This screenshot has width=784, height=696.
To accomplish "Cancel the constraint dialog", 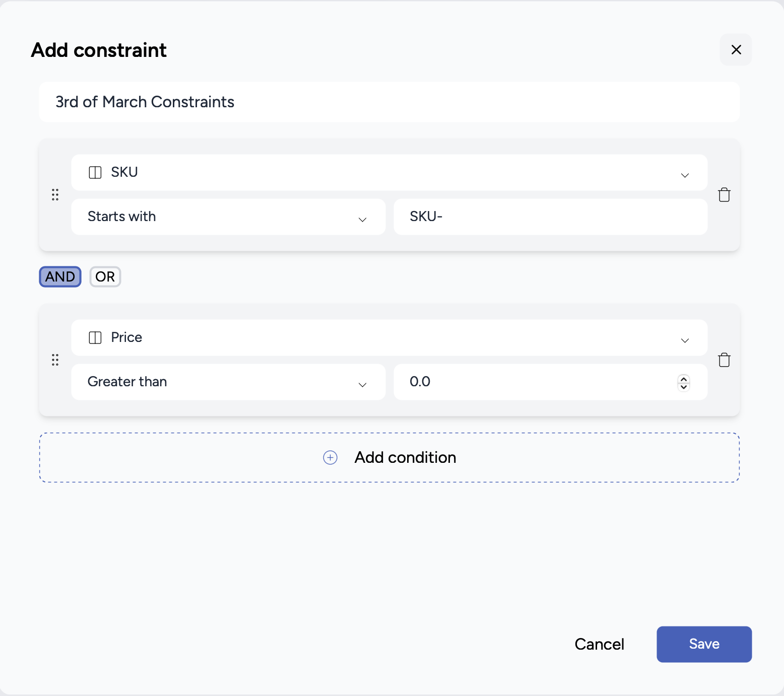I will point(599,644).
